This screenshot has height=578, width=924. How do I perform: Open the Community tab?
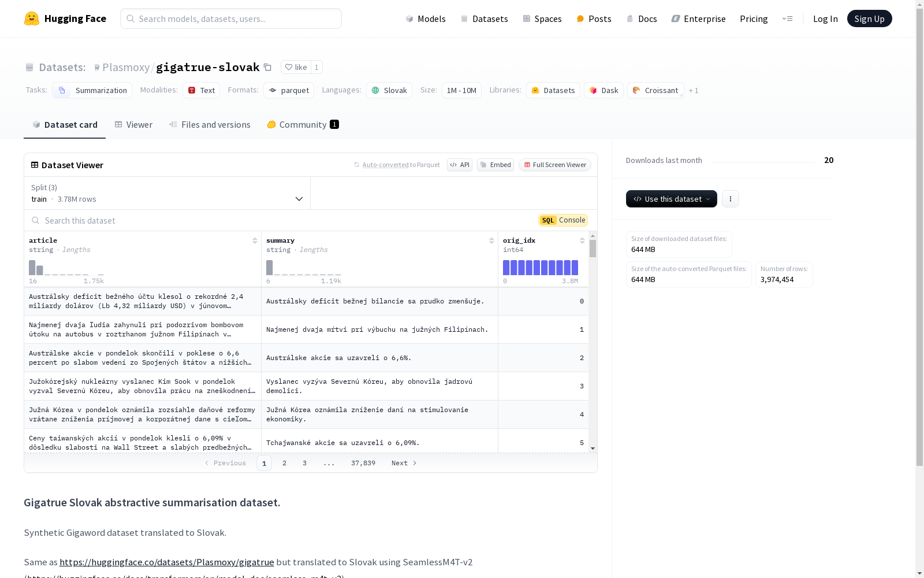pos(303,125)
